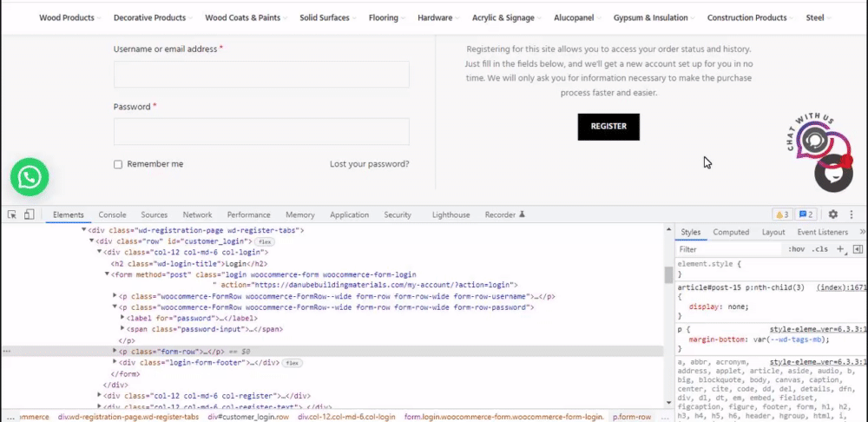Screen dimensions: 868x422
Task: Toggle the device toolbar icon
Action: (30, 214)
